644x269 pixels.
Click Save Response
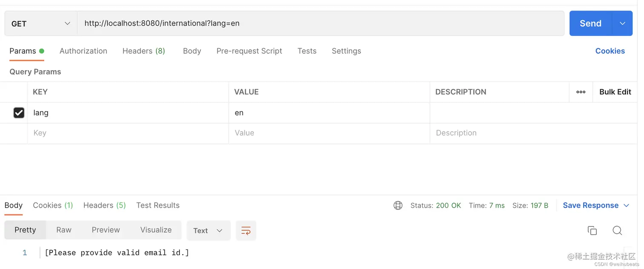coord(591,206)
